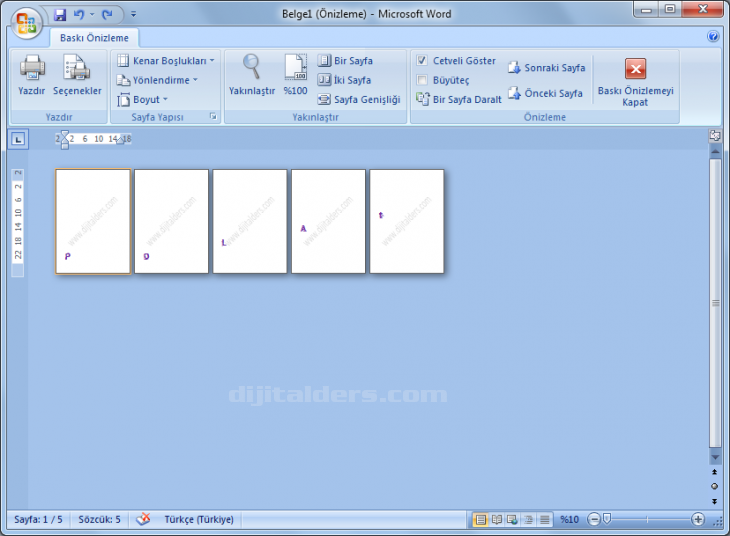Switch to Full Screen Reading view
Viewport: 730px width, 536px height.
click(497, 520)
